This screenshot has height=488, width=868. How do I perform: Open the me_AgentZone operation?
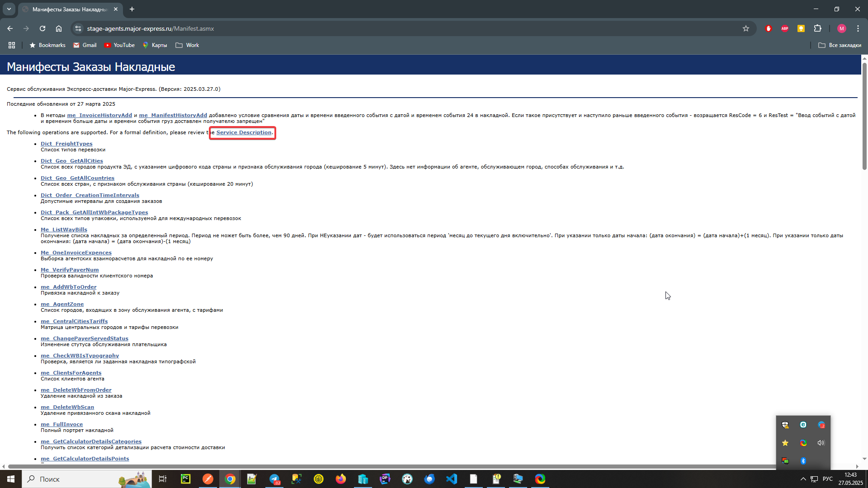pos(62,304)
